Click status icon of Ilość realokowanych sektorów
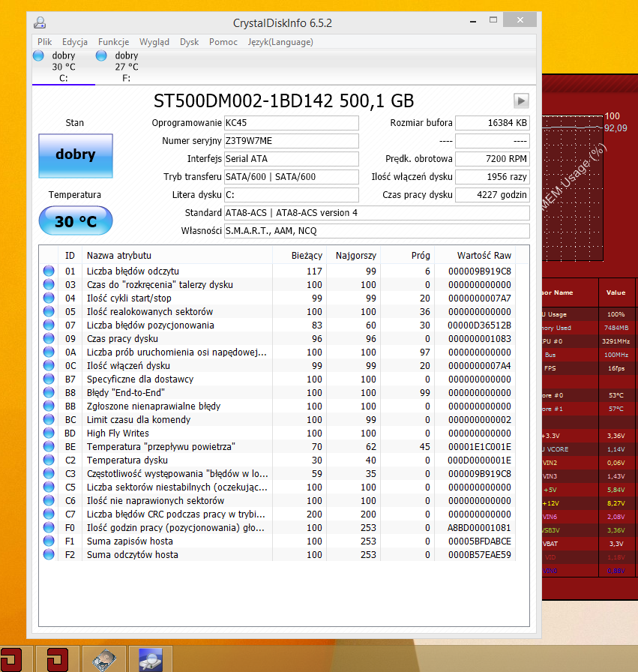 (49, 311)
